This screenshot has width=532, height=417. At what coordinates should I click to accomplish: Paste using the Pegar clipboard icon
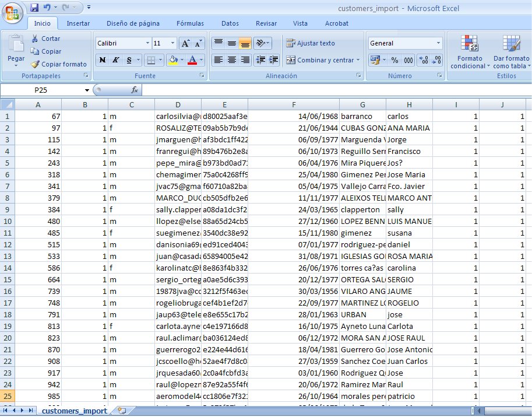(x=16, y=44)
